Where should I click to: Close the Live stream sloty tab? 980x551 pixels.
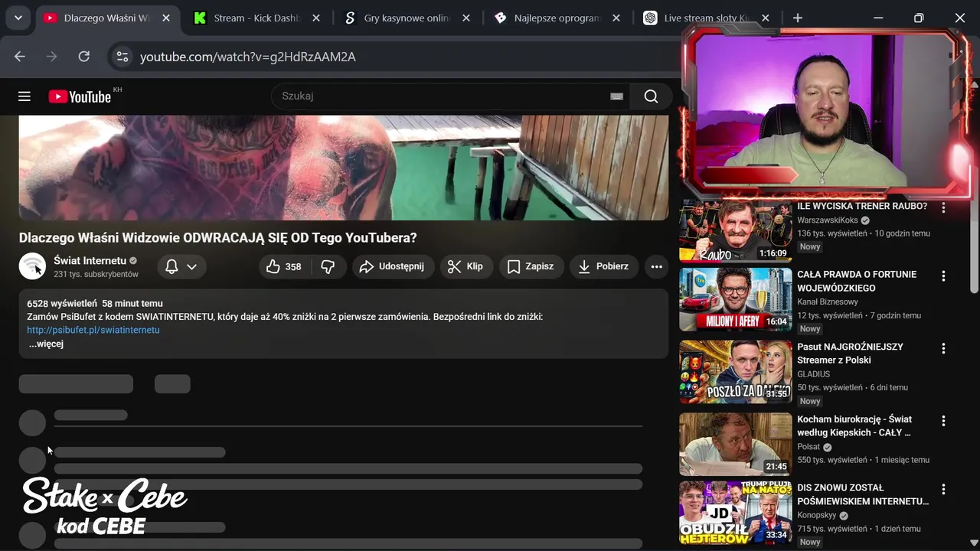pyautogui.click(x=766, y=18)
